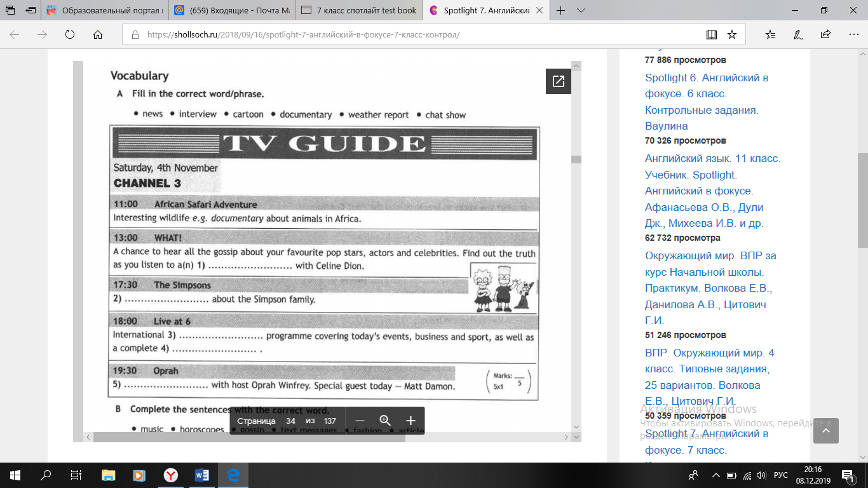Click the forward navigation arrow

coord(43,35)
